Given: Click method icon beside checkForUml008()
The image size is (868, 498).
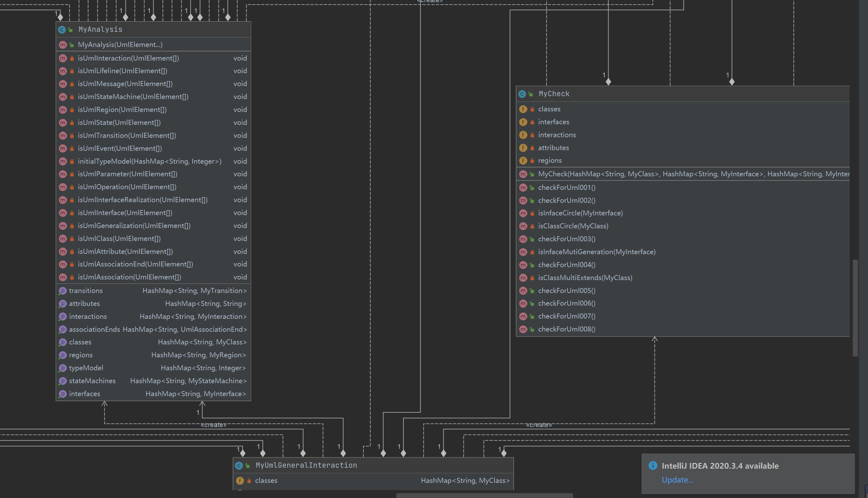Looking at the screenshot, I should pyautogui.click(x=523, y=329).
